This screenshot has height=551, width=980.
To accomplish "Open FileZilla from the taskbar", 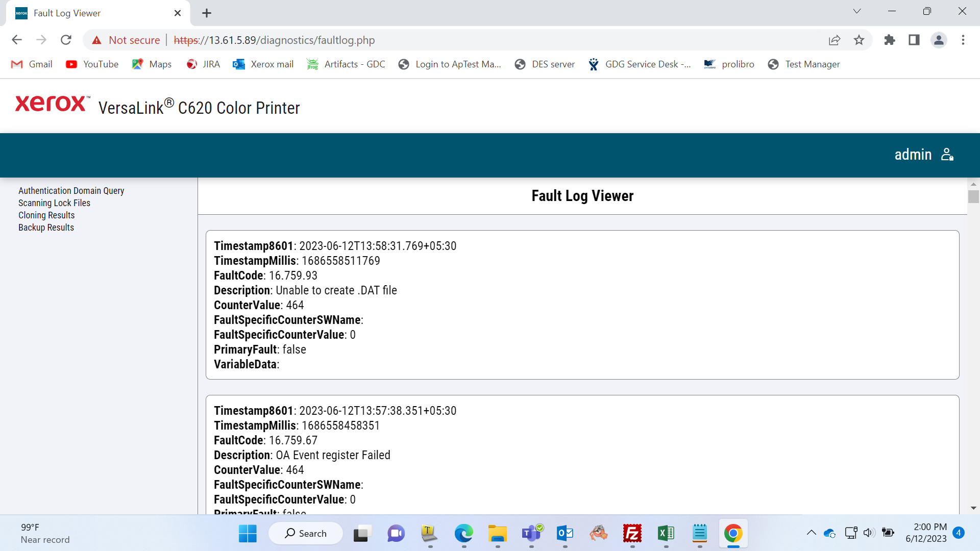I will click(632, 534).
